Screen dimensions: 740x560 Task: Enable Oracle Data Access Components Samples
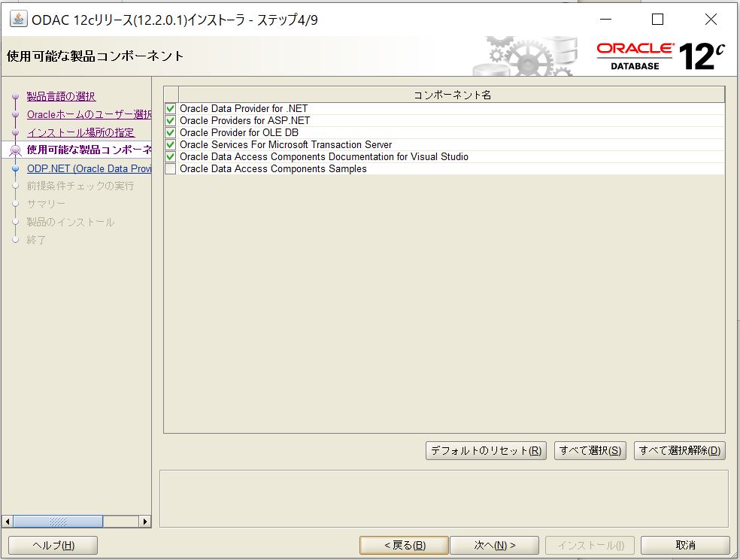point(171,169)
